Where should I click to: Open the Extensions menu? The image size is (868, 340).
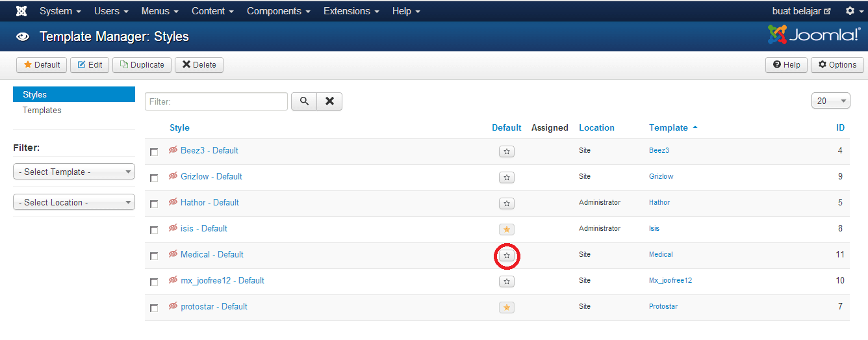[351, 11]
